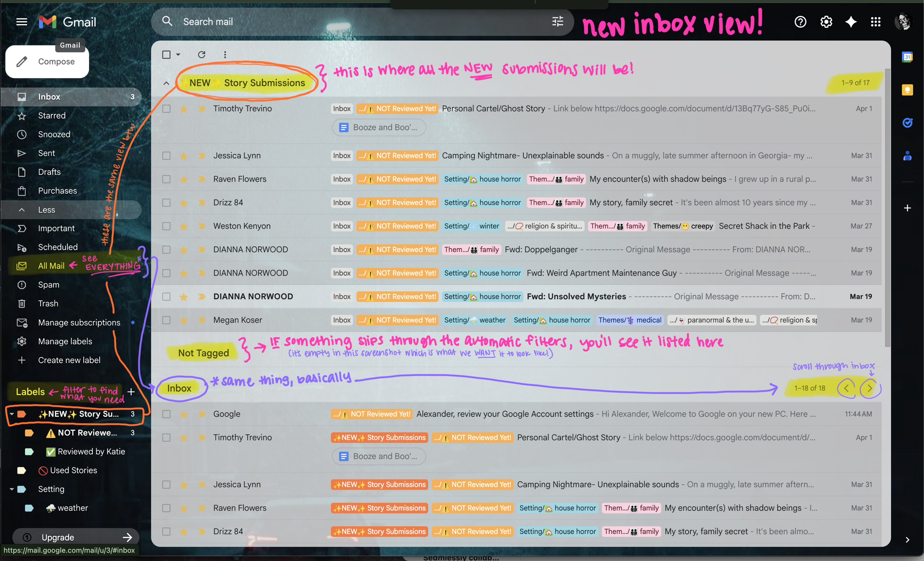Star the Timothy Trevino email in NEW section

point(183,109)
